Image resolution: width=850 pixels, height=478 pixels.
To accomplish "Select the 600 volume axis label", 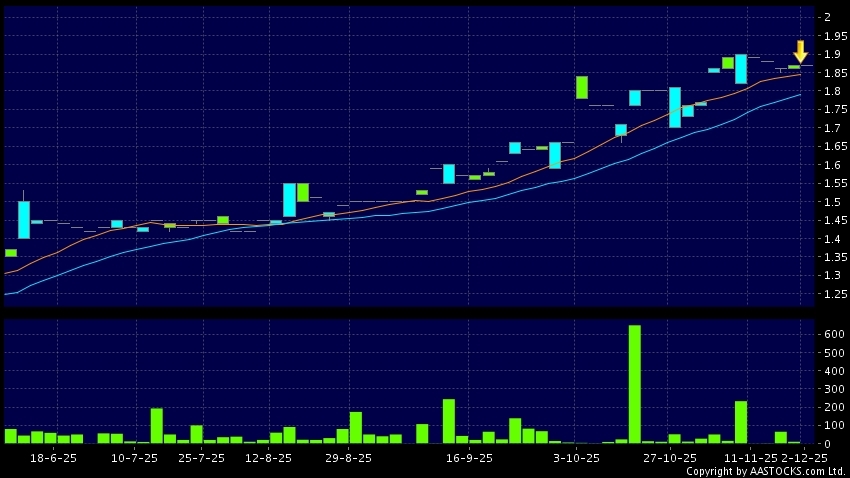I will (833, 334).
